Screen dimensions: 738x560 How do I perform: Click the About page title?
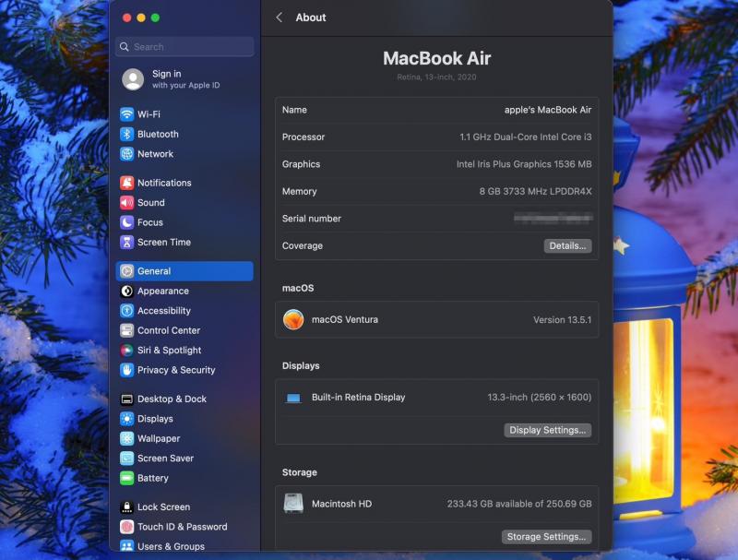point(311,18)
